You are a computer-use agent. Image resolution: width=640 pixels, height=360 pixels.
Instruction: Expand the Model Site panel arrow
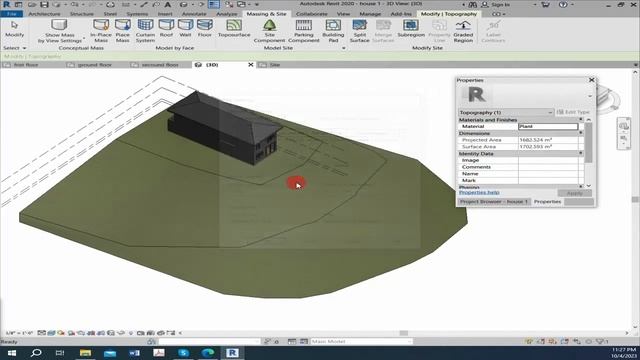pyautogui.click(x=343, y=48)
